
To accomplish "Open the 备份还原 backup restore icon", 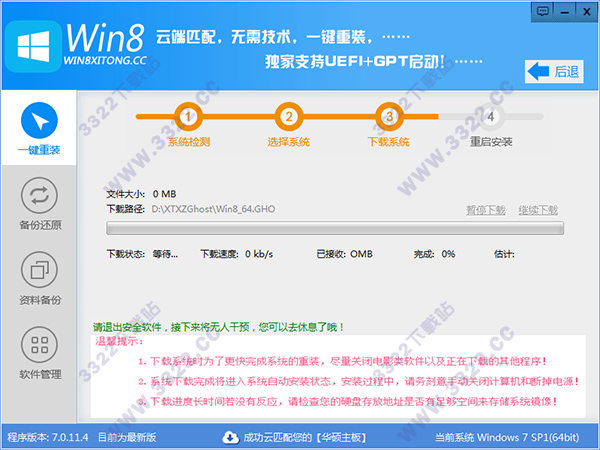I will point(39,196).
